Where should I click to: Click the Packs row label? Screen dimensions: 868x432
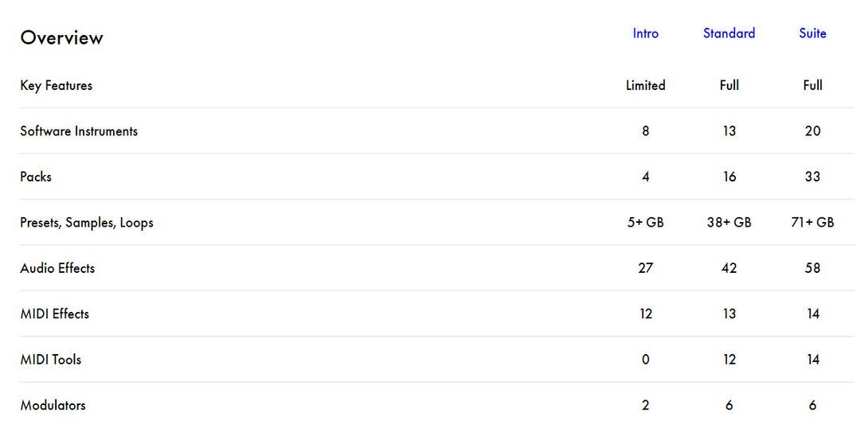(36, 177)
